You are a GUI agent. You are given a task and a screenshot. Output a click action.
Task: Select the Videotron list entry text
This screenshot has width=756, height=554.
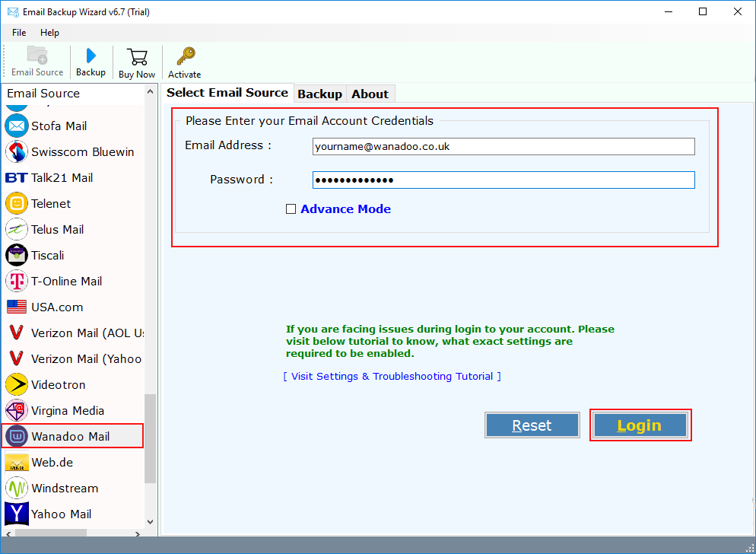tap(59, 384)
